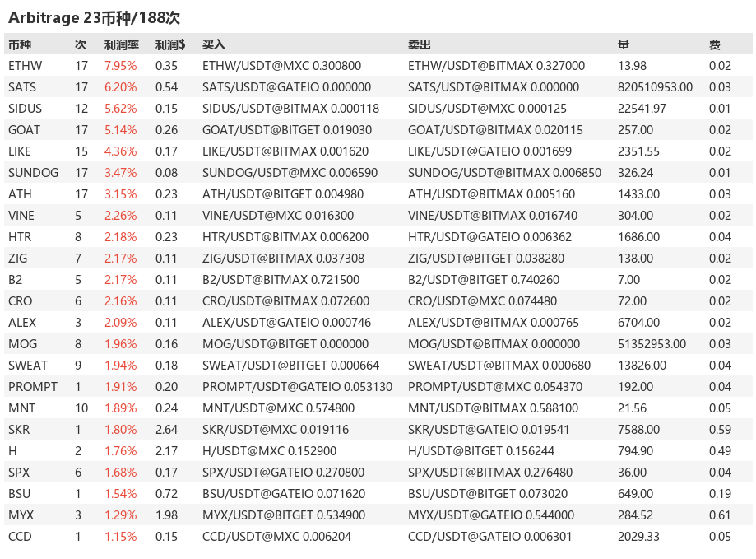This screenshot has height=559, width=756.
Task: Select the CCD/USDT@GATEIO sell entry
Action: (489, 536)
